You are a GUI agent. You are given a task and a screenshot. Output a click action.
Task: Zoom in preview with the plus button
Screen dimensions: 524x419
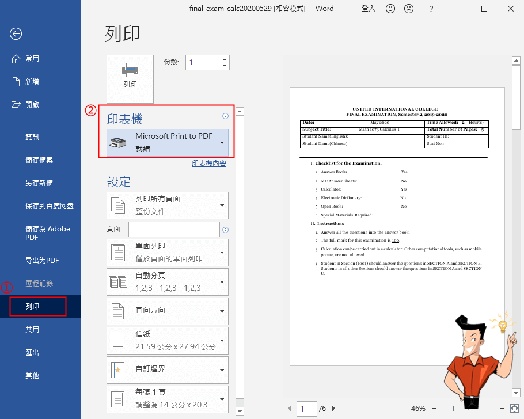pos(502,408)
